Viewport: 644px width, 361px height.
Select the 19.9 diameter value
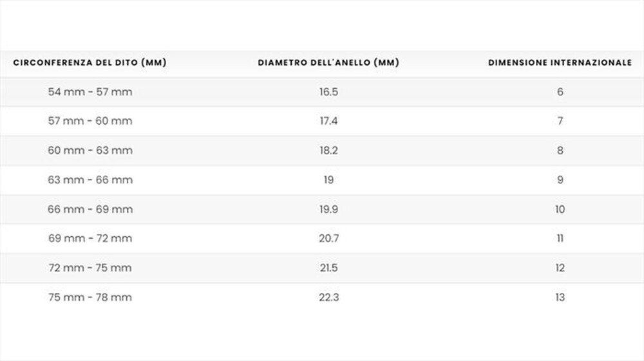(328, 209)
